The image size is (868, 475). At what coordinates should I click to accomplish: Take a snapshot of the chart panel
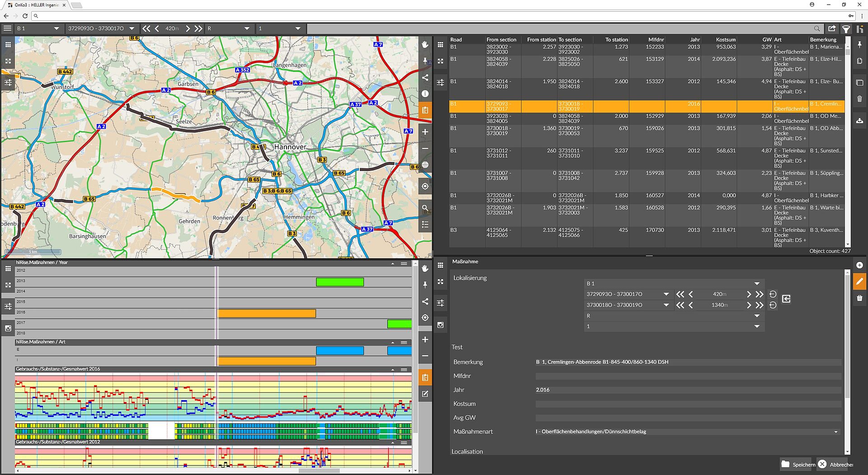tap(8, 328)
